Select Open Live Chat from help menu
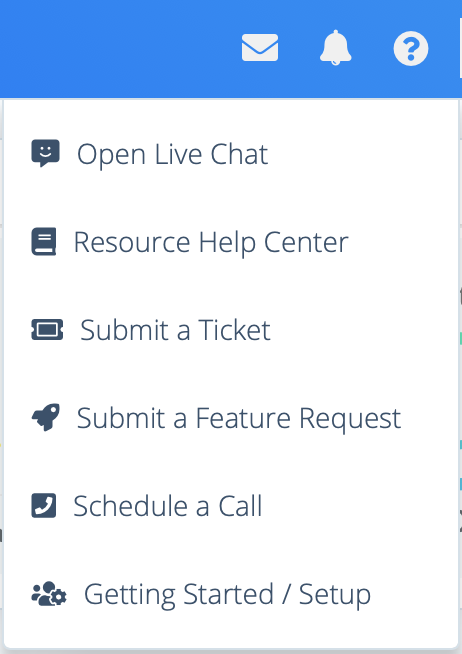The height and width of the screenshot is (654, 462). point(172,154)
